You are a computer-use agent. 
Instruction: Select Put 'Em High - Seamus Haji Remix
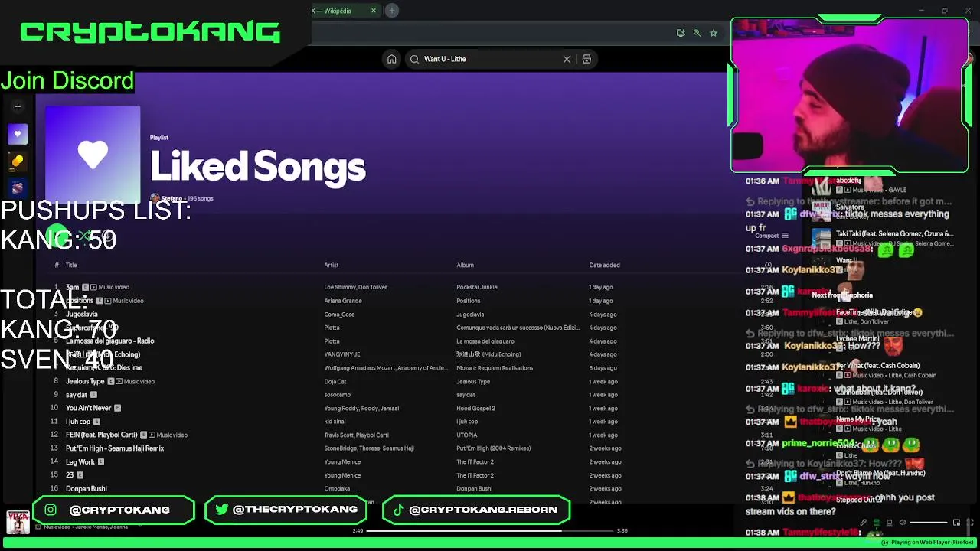(x=115, y=448)
